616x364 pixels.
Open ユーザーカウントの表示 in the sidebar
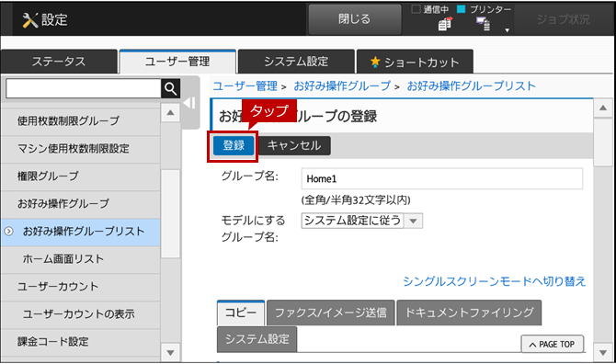click(x=81, y=314)
